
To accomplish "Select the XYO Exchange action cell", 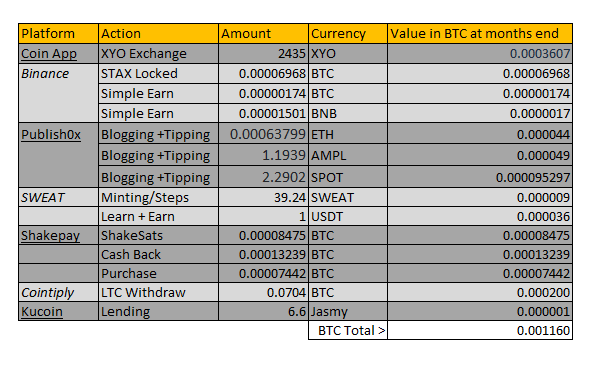I will 158,54.
